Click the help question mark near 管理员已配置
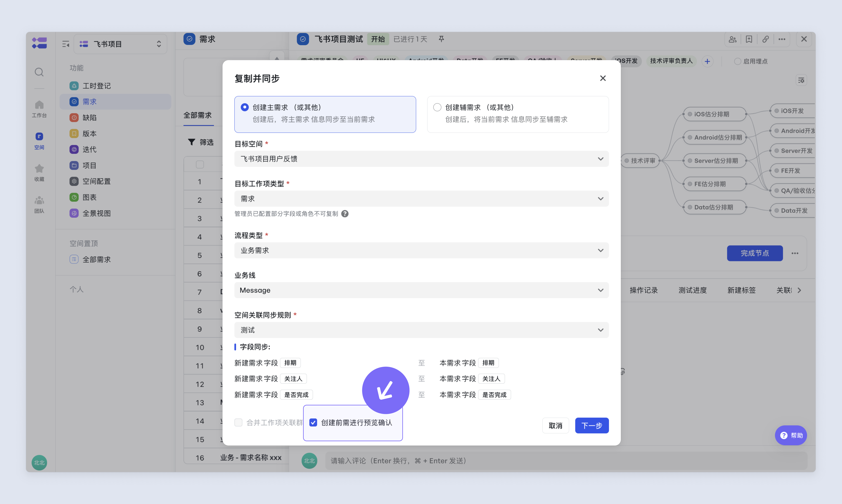842x504 pixels. [345, 214]
